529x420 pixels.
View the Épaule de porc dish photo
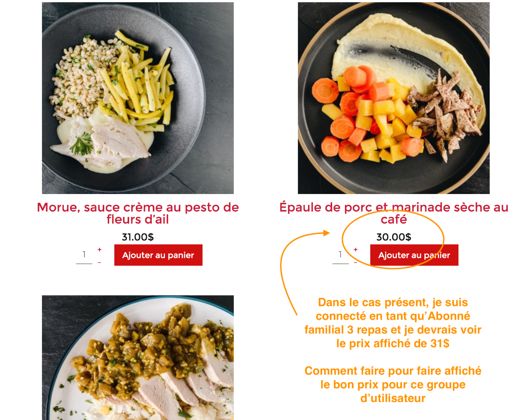point(394,98)
